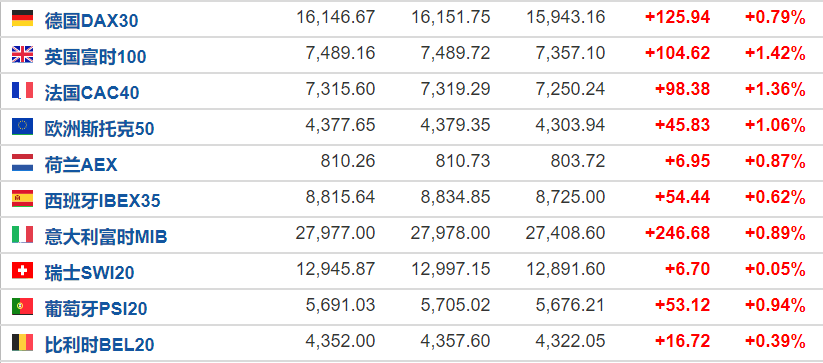823x363 pixels.
Task: Click the French flag icon
Action: pos(23,90)
